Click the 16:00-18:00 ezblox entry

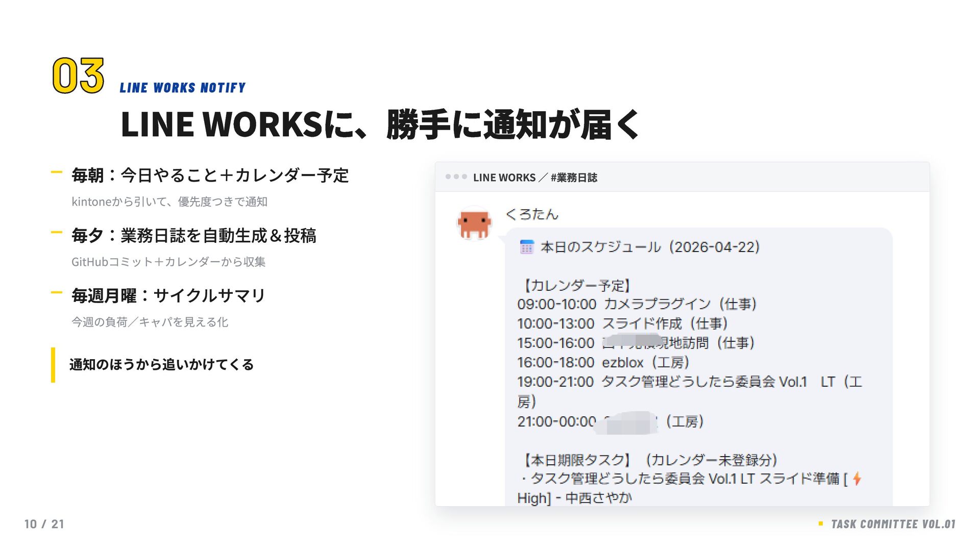coord(603,363)
